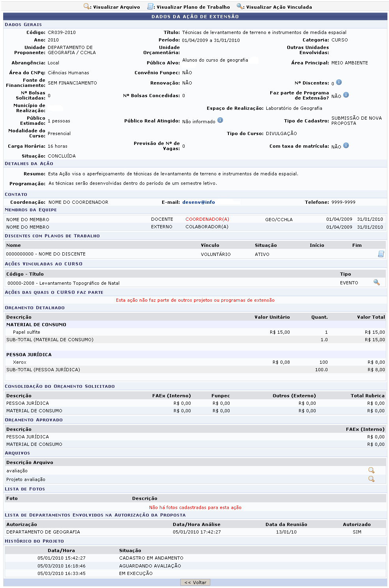389x588 pixels.
Task: Click the R$ 0,08 unit value
Action: (x=281, y=362)
